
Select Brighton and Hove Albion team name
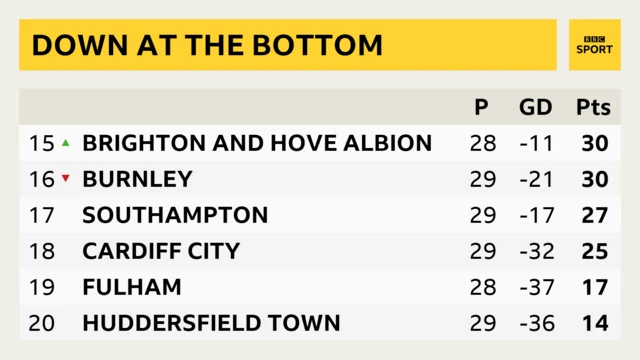257,143
